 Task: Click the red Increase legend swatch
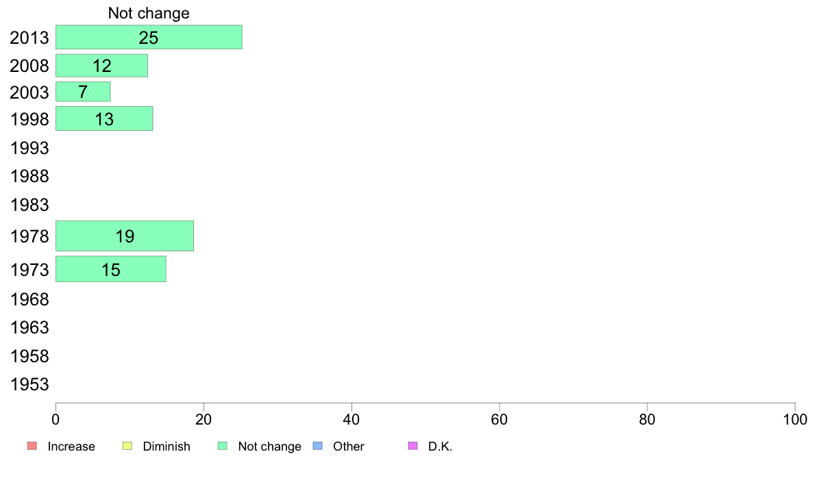32,446
